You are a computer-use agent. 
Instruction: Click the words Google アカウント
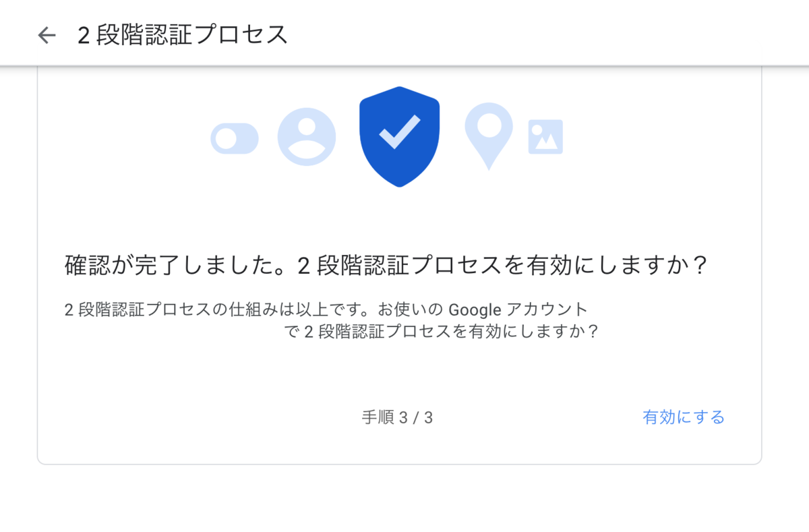coord(518,310)
